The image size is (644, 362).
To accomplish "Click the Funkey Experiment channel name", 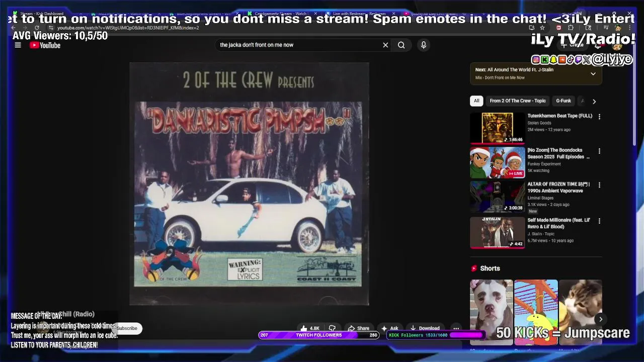I will pyautogui.click(x=544, y=164).
